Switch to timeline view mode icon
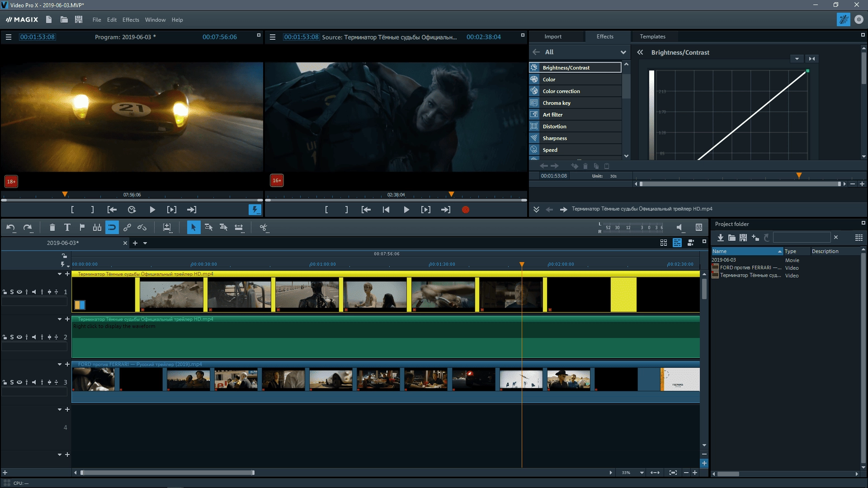Image resolution: width=868 pixels, height=488 pixels. [x=677, y=243]
